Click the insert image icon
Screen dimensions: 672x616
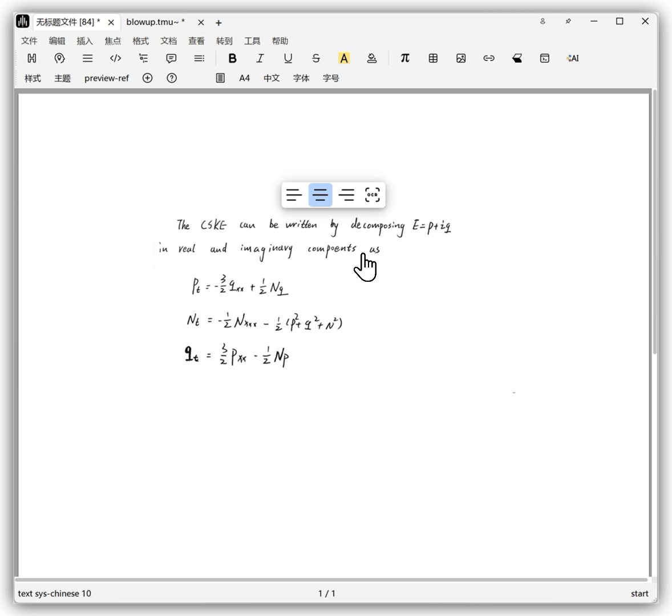point(461,58)
